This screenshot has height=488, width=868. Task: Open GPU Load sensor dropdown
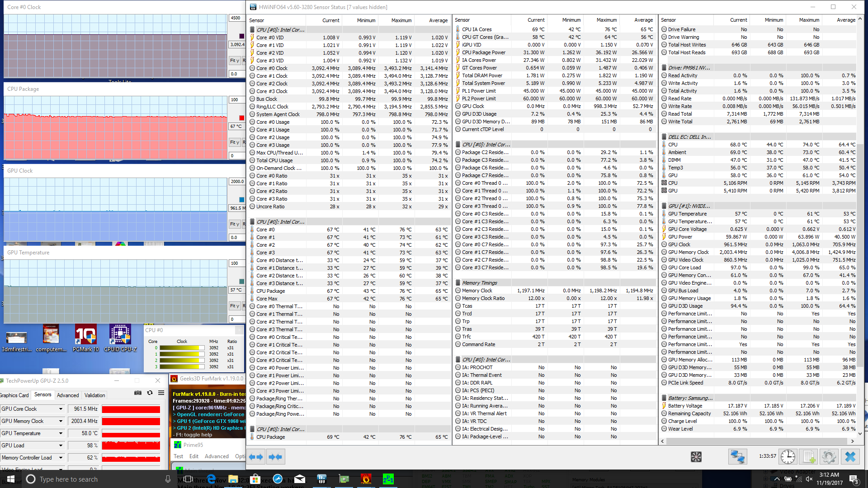click(61, 446)
